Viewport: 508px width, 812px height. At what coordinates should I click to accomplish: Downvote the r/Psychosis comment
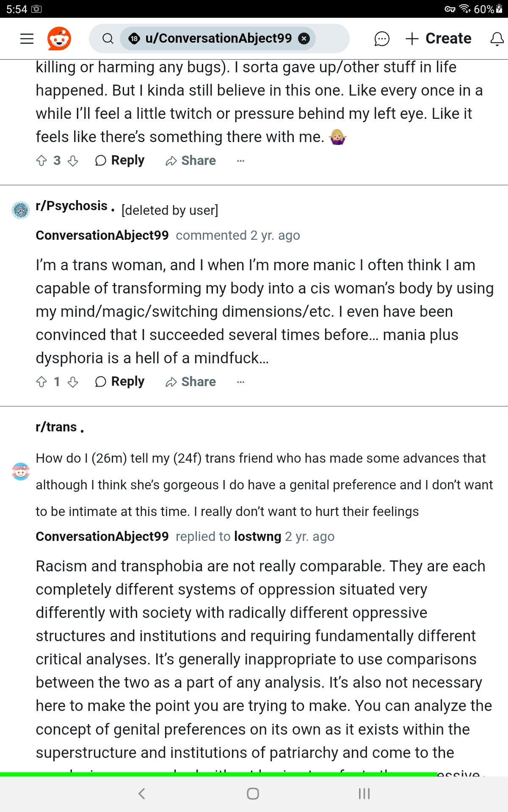tap(73, 382)
